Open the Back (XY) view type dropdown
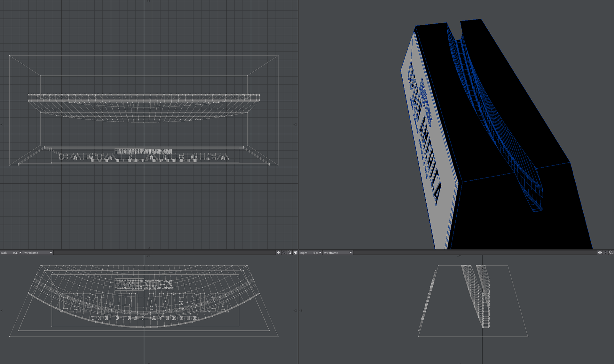 pyautogui.click(x=11, y=253)
